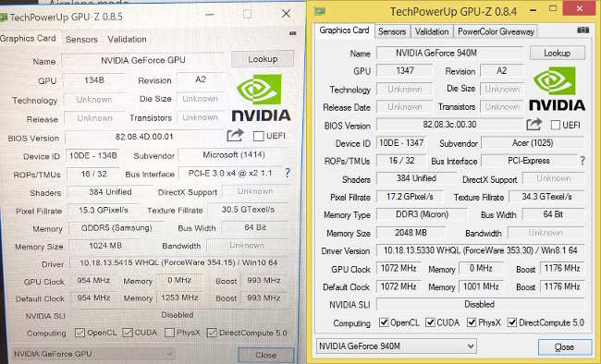Select Graphics Card tab in GPU-Z 0.8.4
The width and height of the screenshot is (601, 364).
point(344,30)
